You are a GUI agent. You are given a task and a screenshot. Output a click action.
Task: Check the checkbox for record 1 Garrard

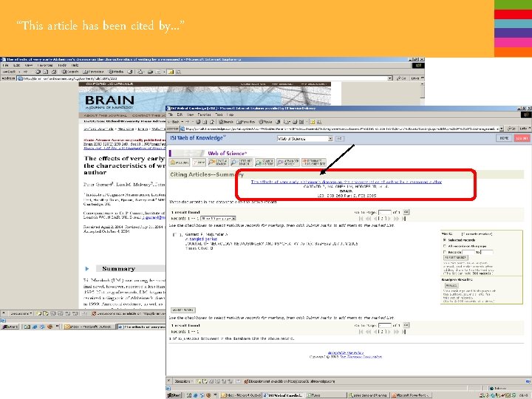pos(174,235)
